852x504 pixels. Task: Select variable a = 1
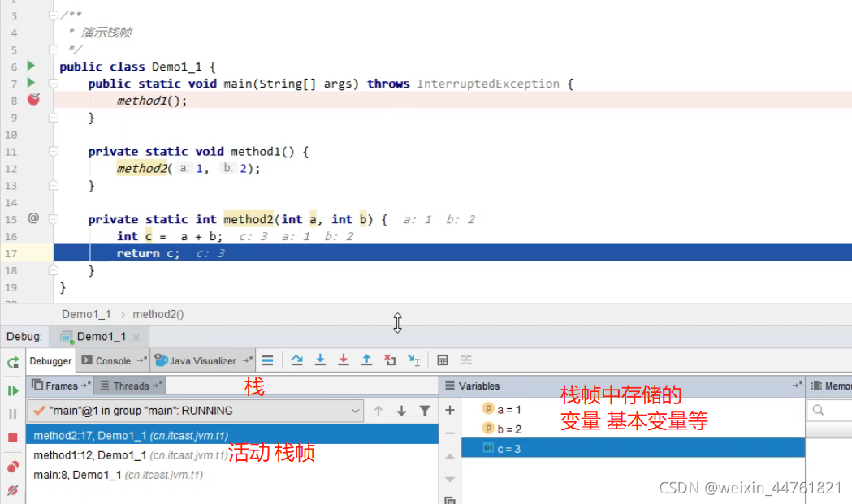click(633, 410)
